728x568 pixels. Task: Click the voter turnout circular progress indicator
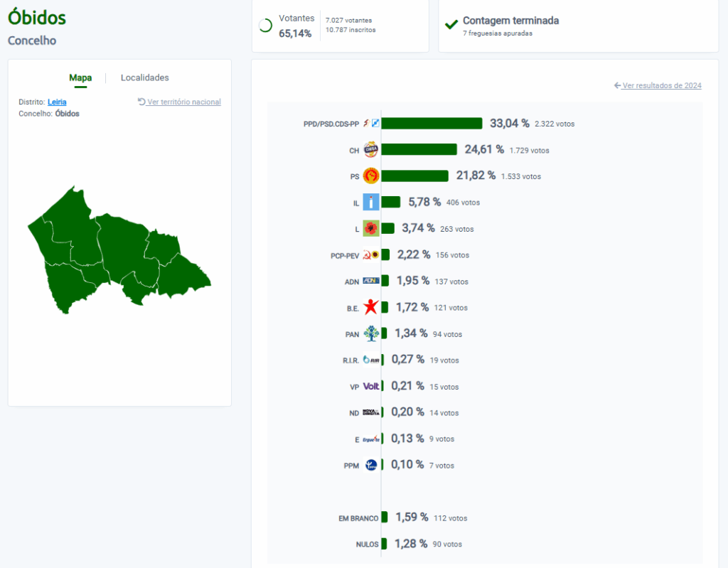(265, 26)
